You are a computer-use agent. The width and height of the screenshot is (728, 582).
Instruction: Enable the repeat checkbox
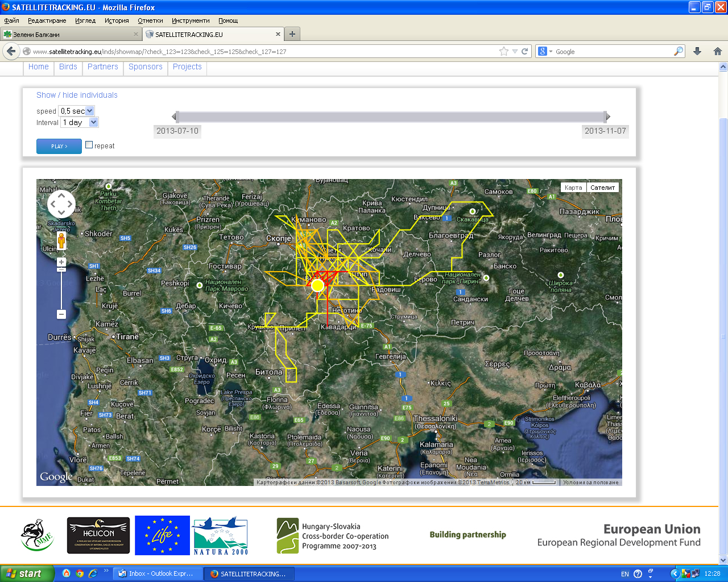(x=89, y=145)
